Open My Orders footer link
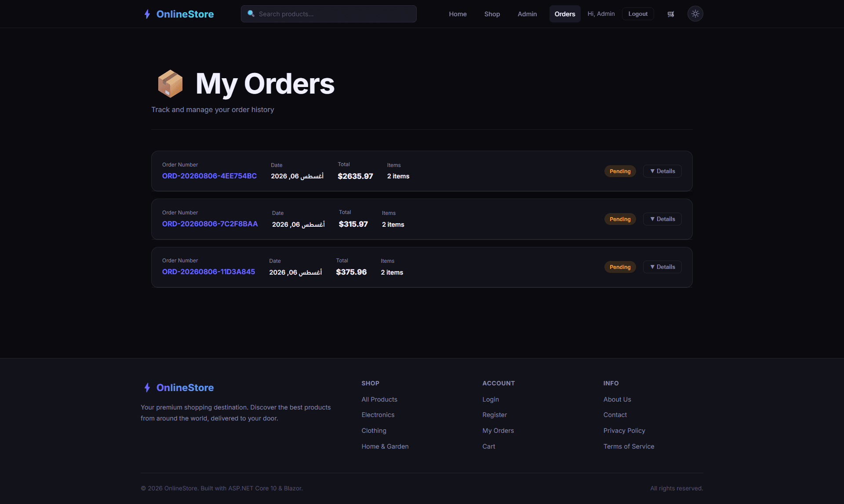Screen dimensions: 844x504 point(498,431)
